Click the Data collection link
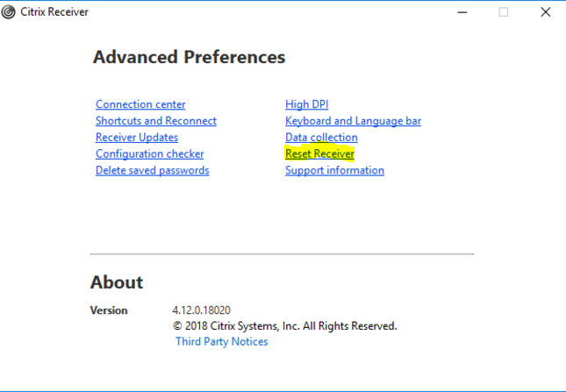The image size is (566, 392). tap(321, 138)
